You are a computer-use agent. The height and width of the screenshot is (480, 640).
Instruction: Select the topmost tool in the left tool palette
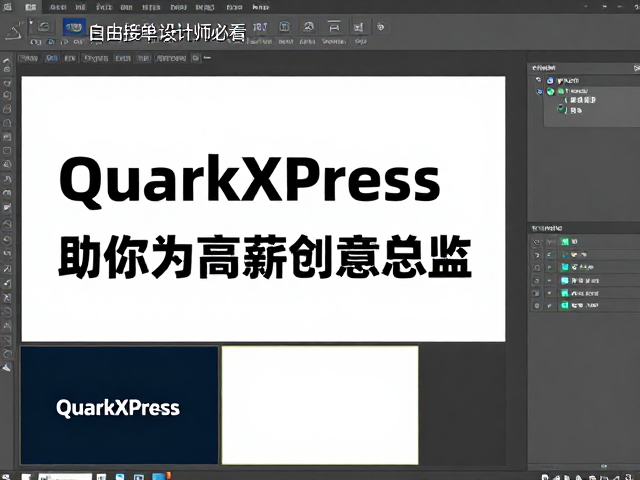(7, 61)
